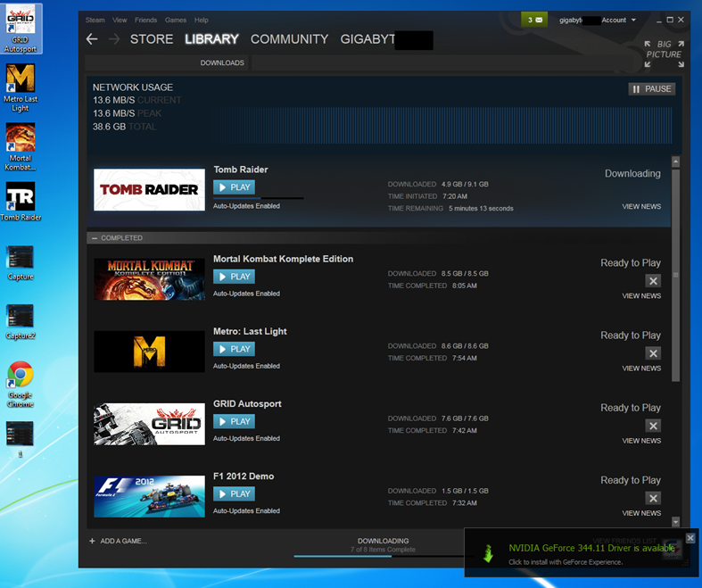This screenshot has height=588, width=702.
Task: Click NVIDIA GeForce 344.11 driver notification text
Action: pyautogui.click(x=591, y=548)
